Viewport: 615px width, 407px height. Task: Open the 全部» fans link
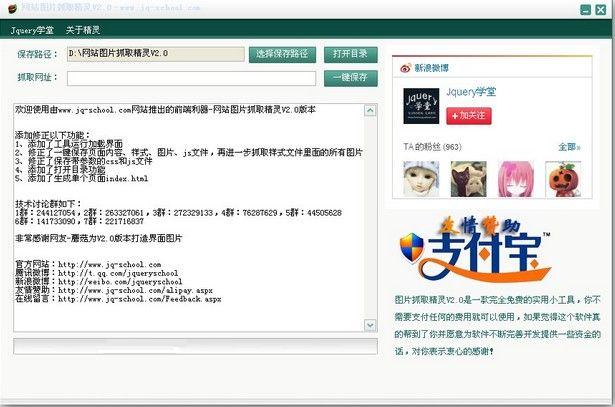pyautogui.click(x=569, y=147)
